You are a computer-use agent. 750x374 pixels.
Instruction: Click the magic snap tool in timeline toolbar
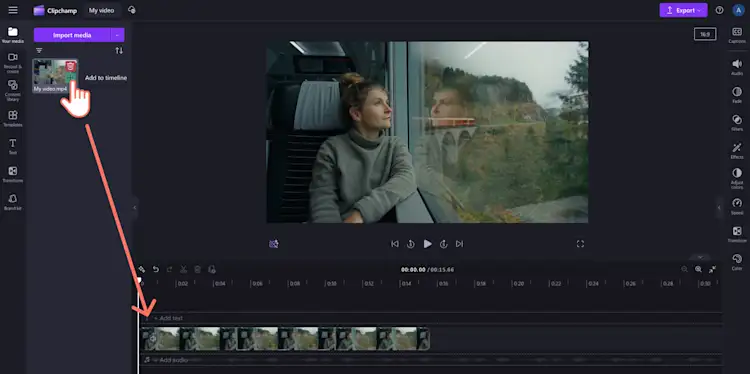142,269
